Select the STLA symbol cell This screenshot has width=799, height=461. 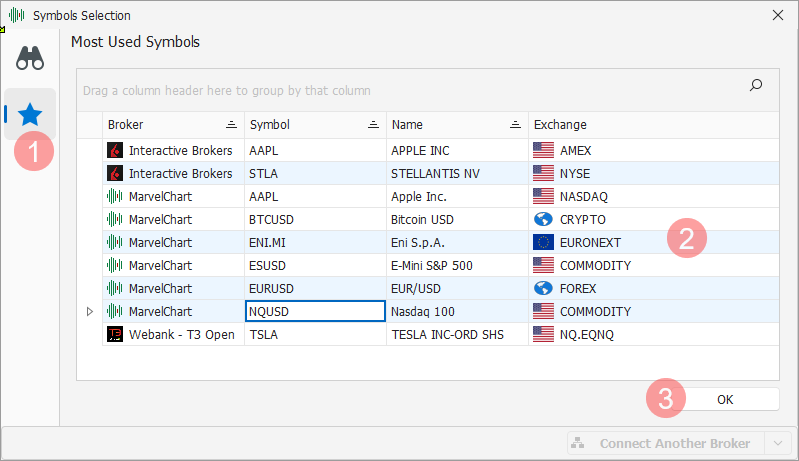(315, 173)
